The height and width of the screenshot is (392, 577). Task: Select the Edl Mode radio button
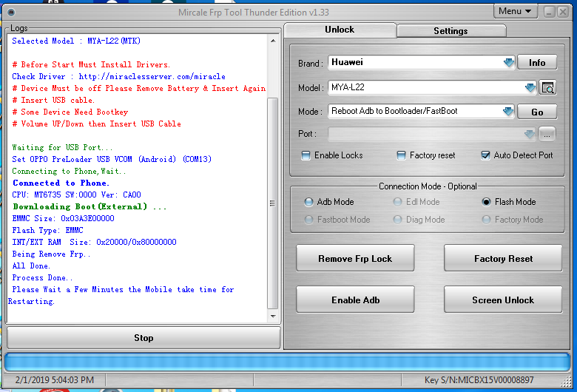(397, 202)
